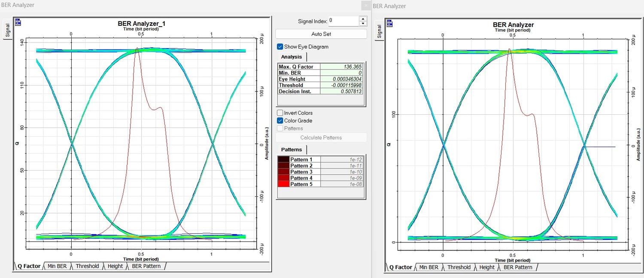Viewport: 644px width, 278px height.
Task: Click the BER Analyzer_1 plot title
Action: [x=142, y=24]
